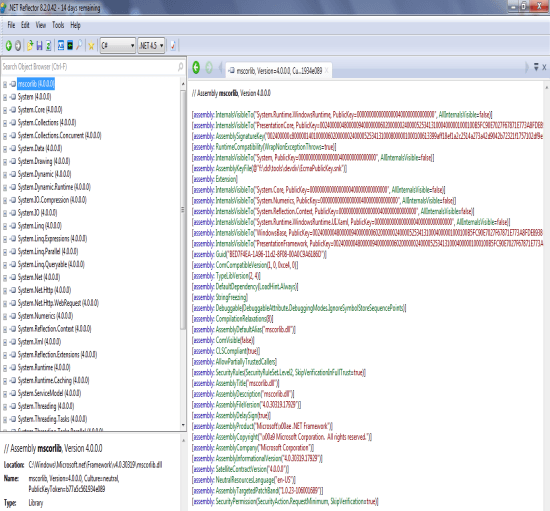Select System.Threading.Tasks in the tree
Image resolution: width=550 pixels, height=511 pixels.
[x=52, y=419]
